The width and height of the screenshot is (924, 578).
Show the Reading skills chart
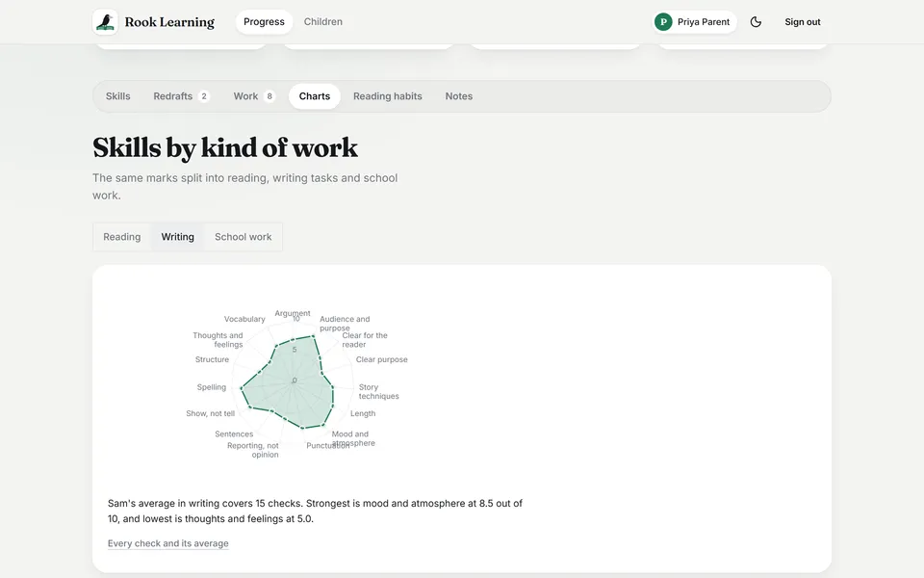point(122,237)
